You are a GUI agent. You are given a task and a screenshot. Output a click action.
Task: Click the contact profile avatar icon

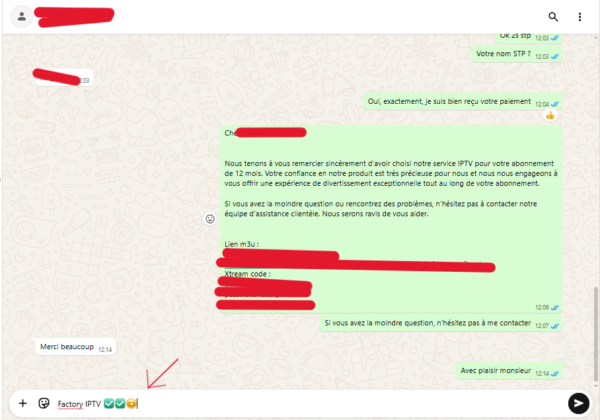pyautogui.click(x=22, y=16)
